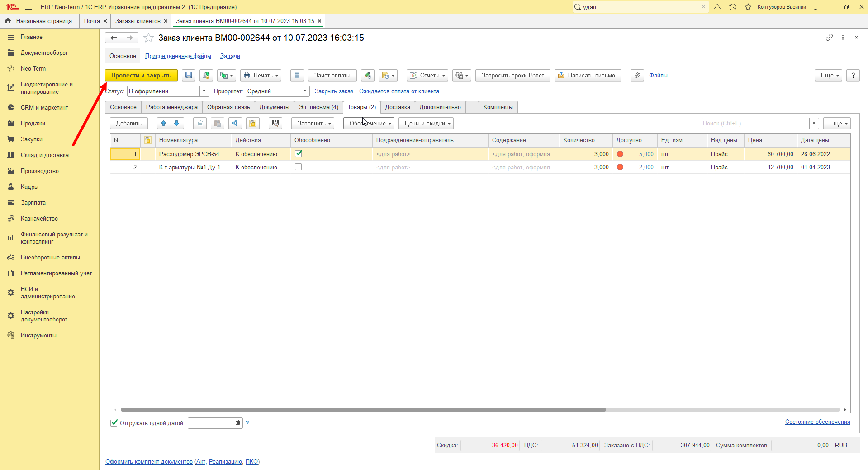Open Статус dropdown
This screenshot has width=868, height=470.
click(x=204, y=91)
